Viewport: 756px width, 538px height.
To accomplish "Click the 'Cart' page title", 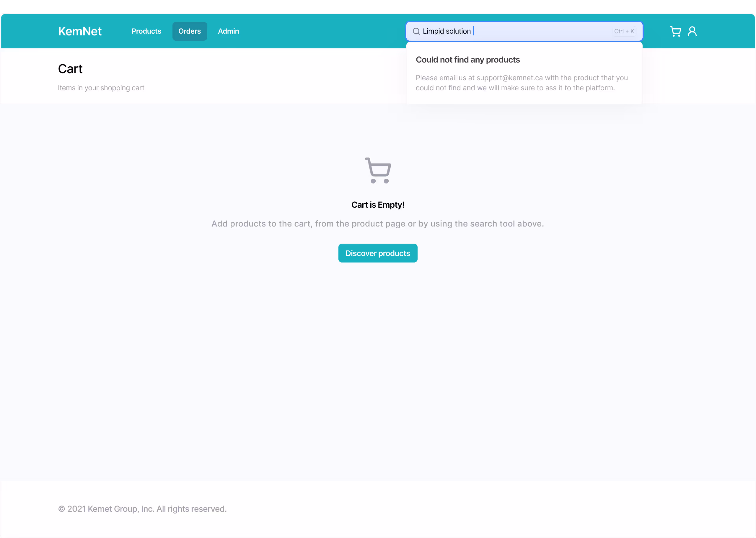I will tap(70, 69).
